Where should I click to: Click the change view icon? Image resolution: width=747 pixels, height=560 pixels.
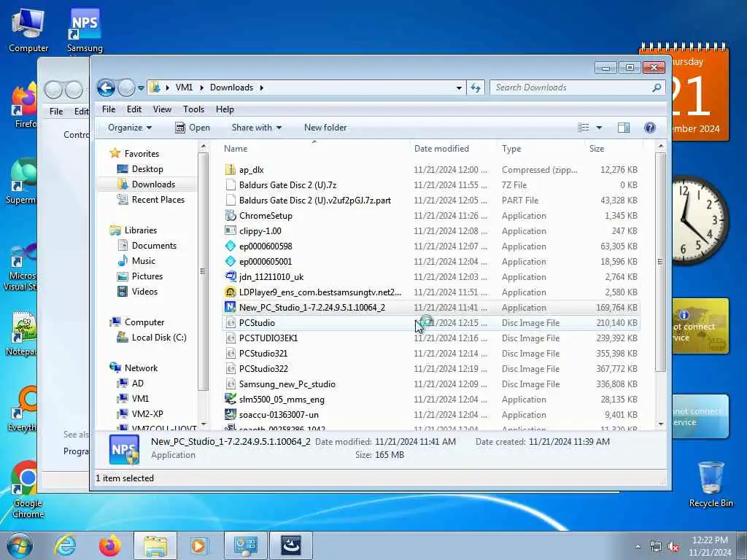pos(583,128)
